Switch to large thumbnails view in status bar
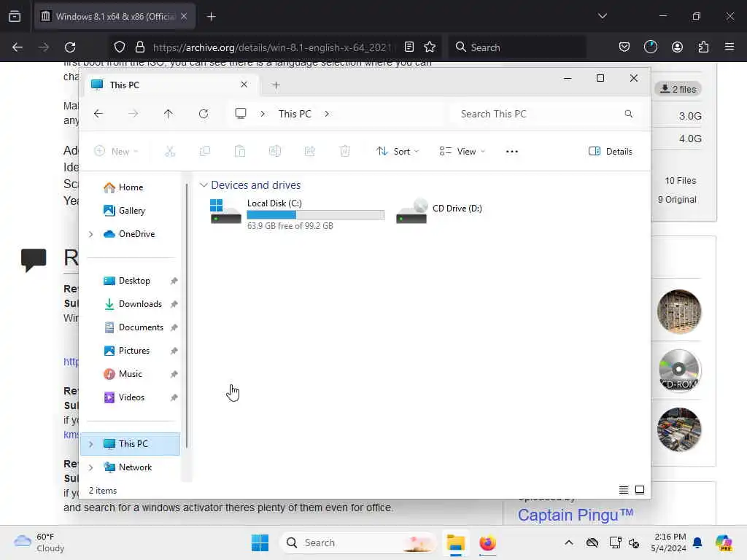 (x=640, y=490)
